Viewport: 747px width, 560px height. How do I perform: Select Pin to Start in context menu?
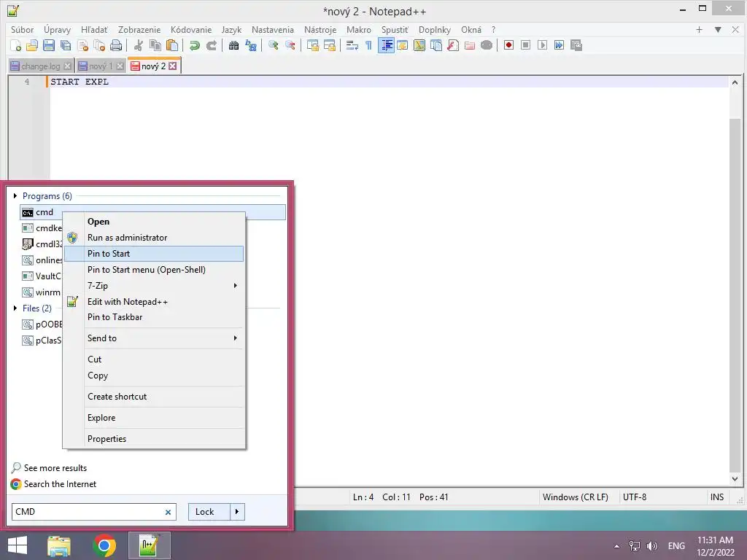click(x=154, y=254)
